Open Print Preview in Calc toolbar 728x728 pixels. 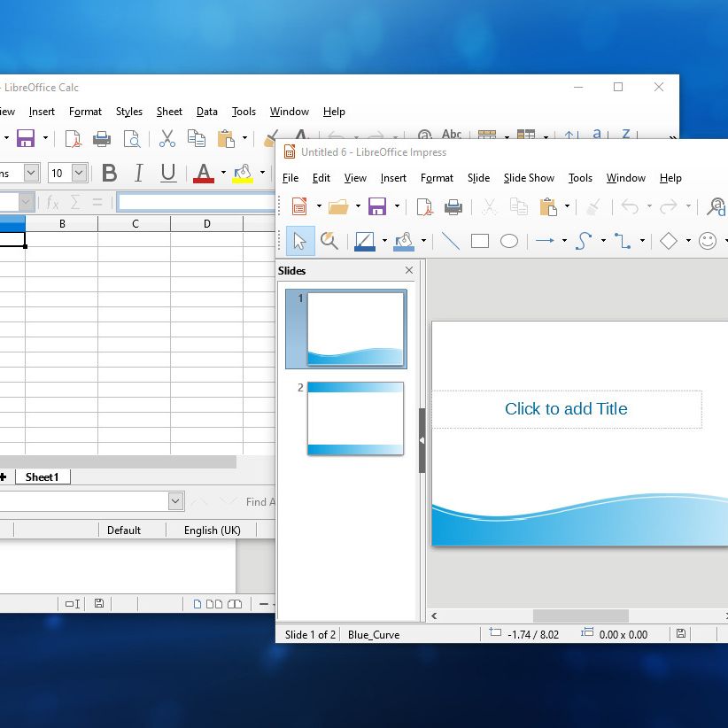(132, 139)
